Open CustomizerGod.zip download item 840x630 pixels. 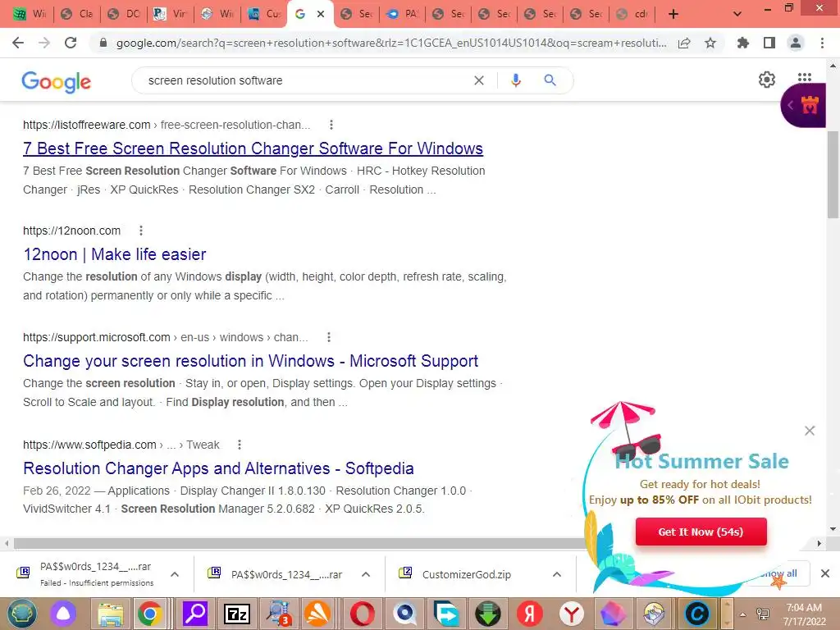466,574
